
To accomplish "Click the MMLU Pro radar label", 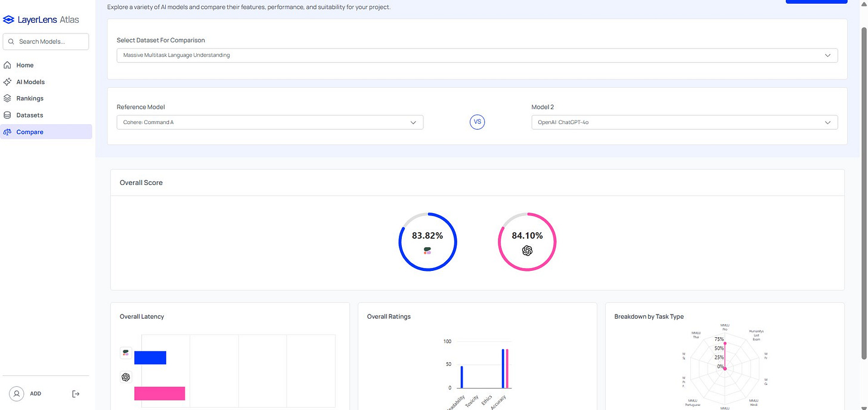I will [725, 327].
